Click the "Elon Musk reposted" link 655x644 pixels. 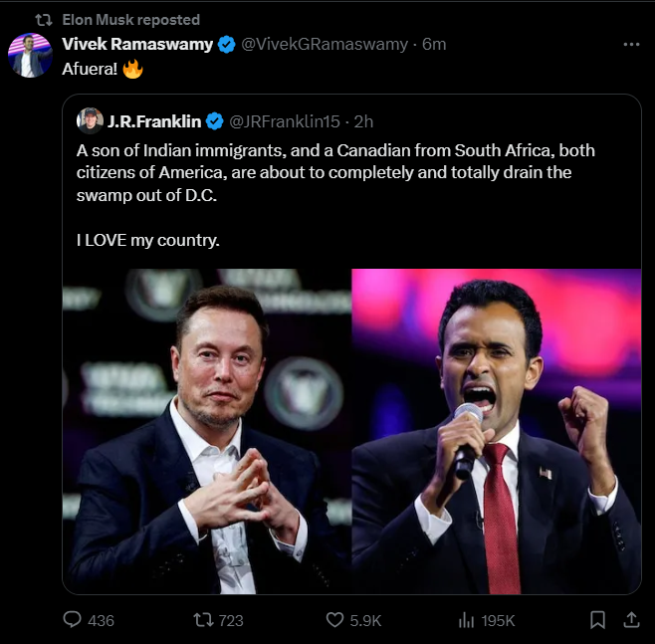(x=130, y=19)
